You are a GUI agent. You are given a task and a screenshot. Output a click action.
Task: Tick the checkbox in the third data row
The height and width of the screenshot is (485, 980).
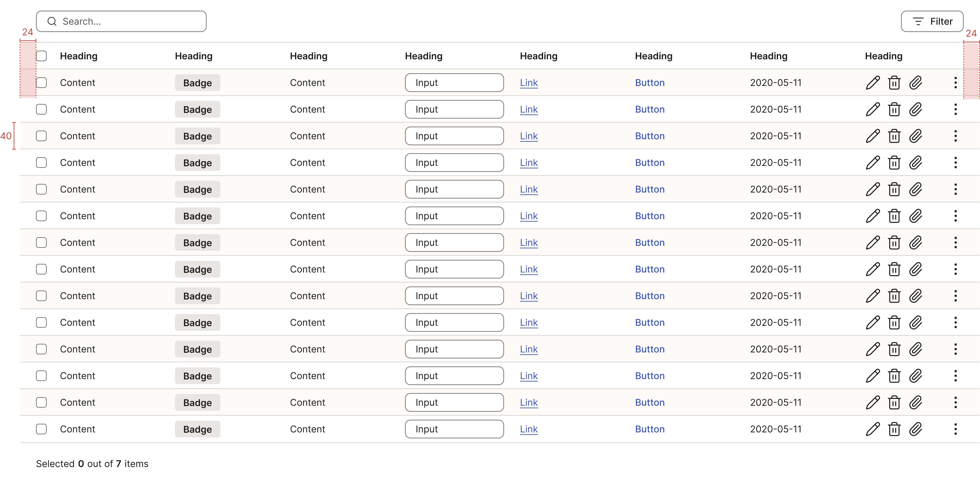41,136
